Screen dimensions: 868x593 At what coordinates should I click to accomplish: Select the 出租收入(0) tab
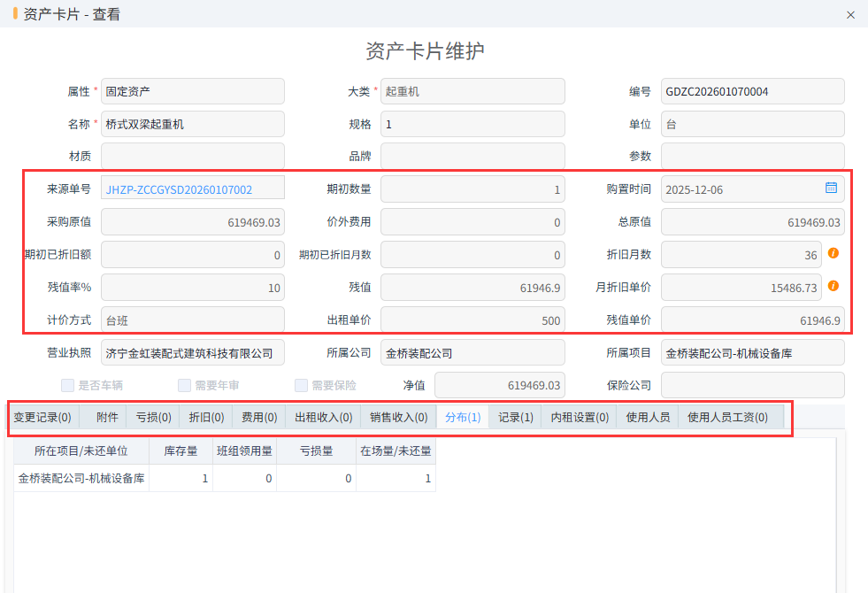click(321, 417)
